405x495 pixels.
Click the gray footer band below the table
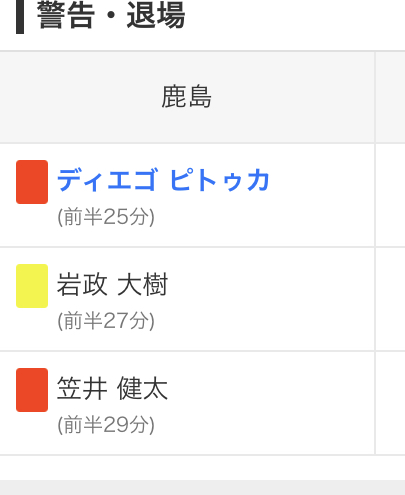pos(202,487)
